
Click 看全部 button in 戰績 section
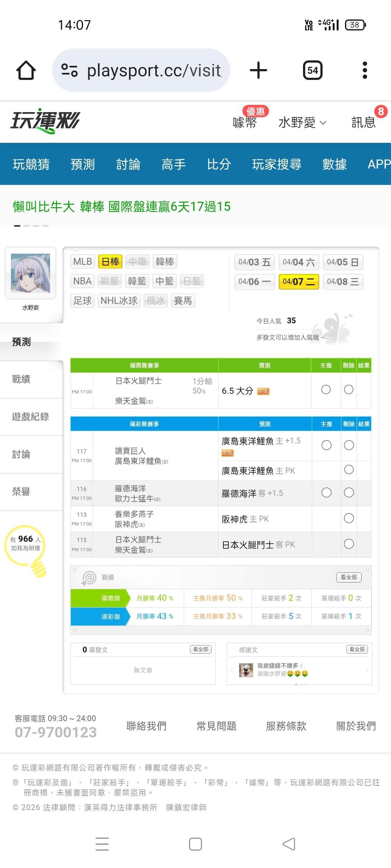[349, 577]
